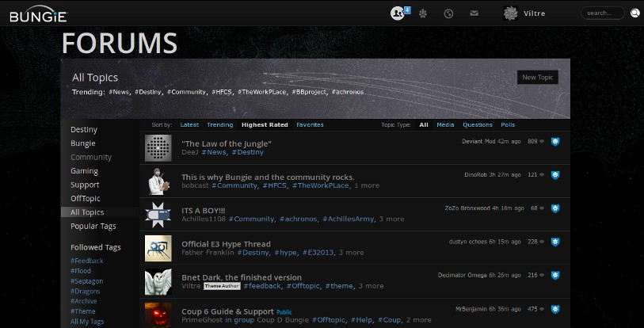
Task: Click shield icon on Official E3 Hype Thread
Action: 555,242
